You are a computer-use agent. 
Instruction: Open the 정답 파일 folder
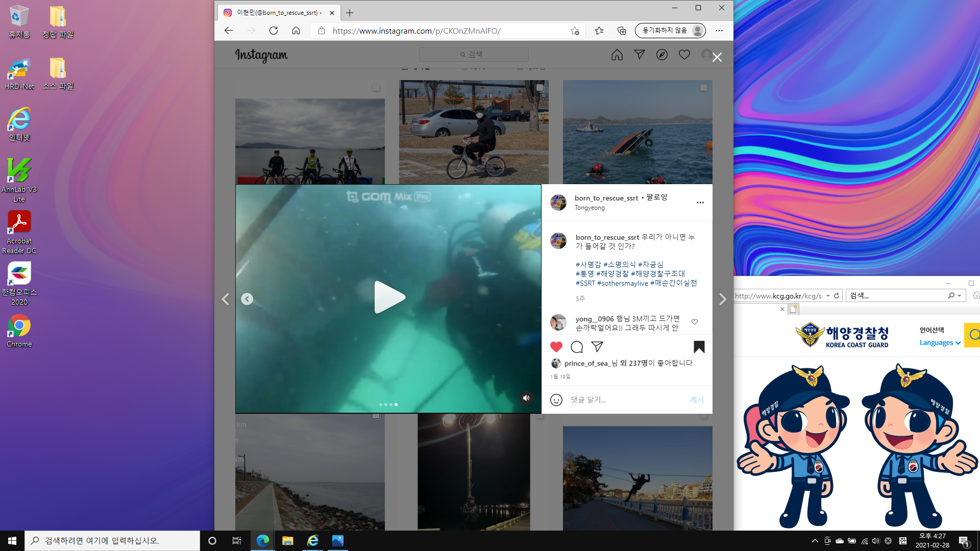[x=58, y=22]
